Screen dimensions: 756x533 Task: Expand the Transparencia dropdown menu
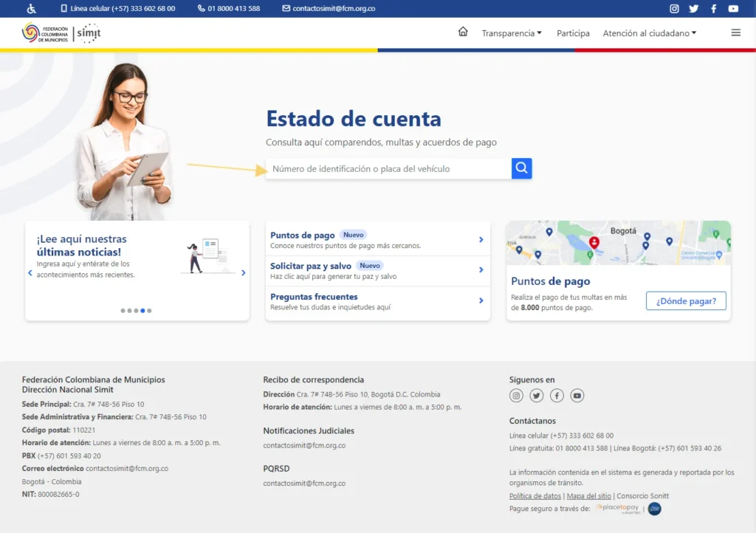(512, 33)
